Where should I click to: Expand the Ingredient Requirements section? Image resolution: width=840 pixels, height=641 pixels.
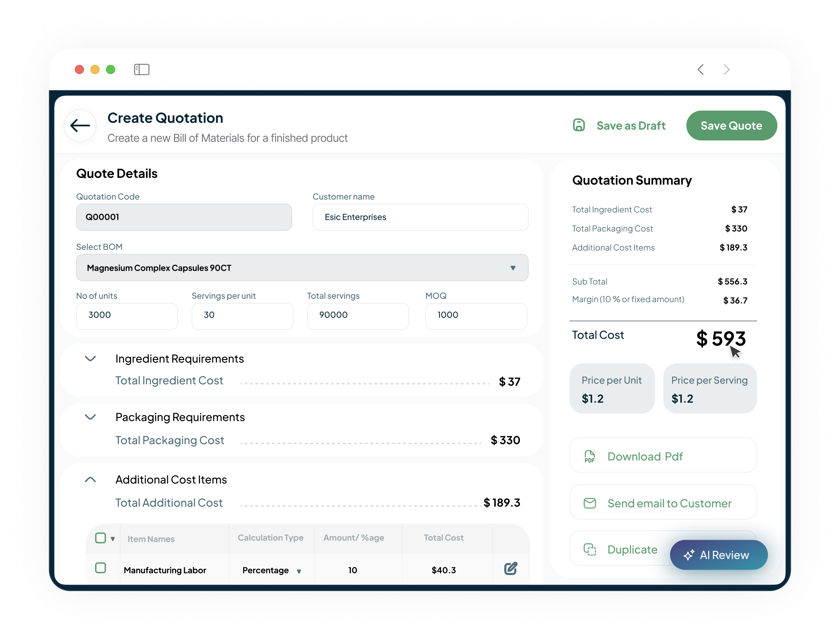90,359
